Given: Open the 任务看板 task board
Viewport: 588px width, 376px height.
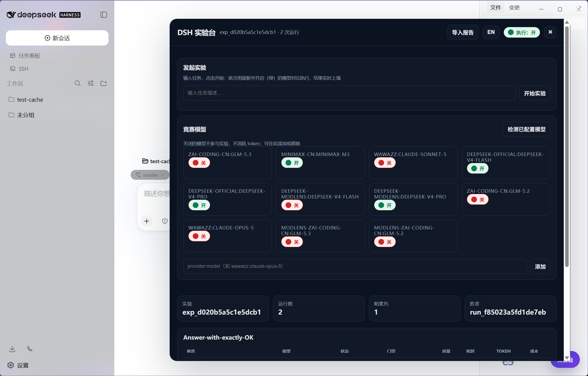Looking at the screenshot, I should point(25,56).
